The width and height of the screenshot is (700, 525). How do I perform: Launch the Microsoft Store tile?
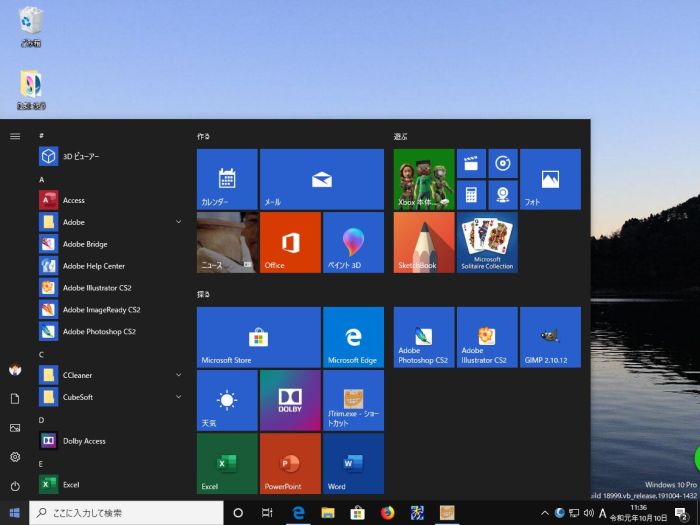coord(258,337)
